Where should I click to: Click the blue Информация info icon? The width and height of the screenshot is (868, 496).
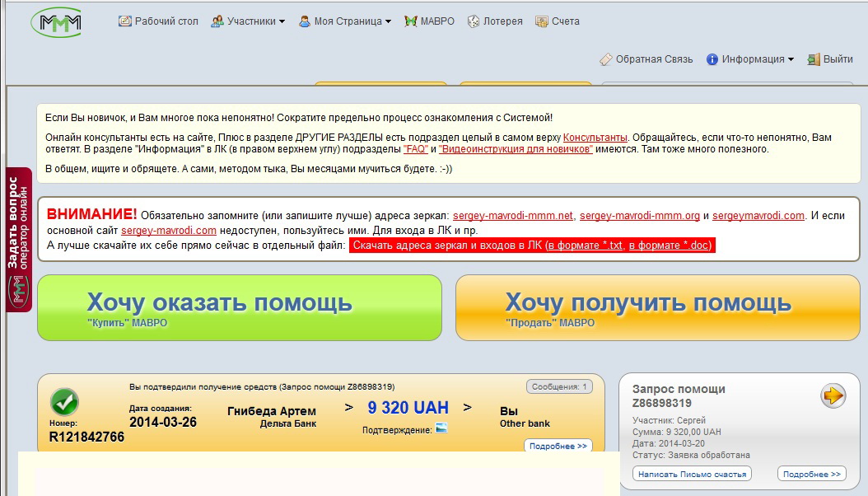[712, 59]
